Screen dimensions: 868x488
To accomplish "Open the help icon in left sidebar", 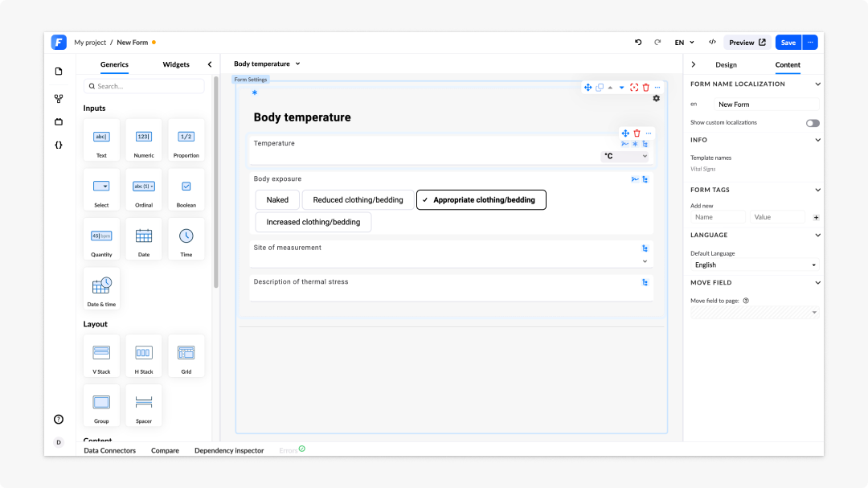I will [x=59, y=420].
